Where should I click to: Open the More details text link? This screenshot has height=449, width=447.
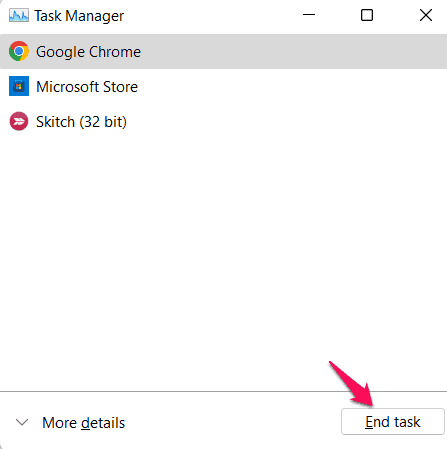(x=83, y=423)
